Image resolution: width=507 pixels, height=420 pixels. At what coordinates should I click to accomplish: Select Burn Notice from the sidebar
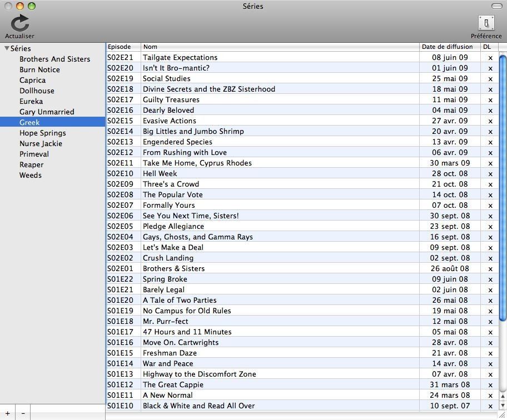(39, 69)
